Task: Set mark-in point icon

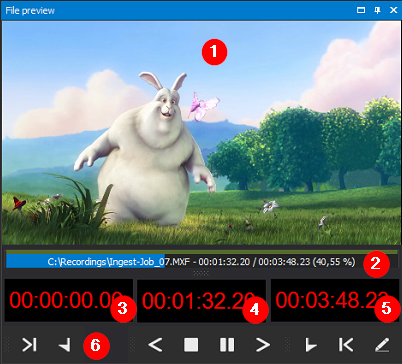Action: tap(311, 345)
